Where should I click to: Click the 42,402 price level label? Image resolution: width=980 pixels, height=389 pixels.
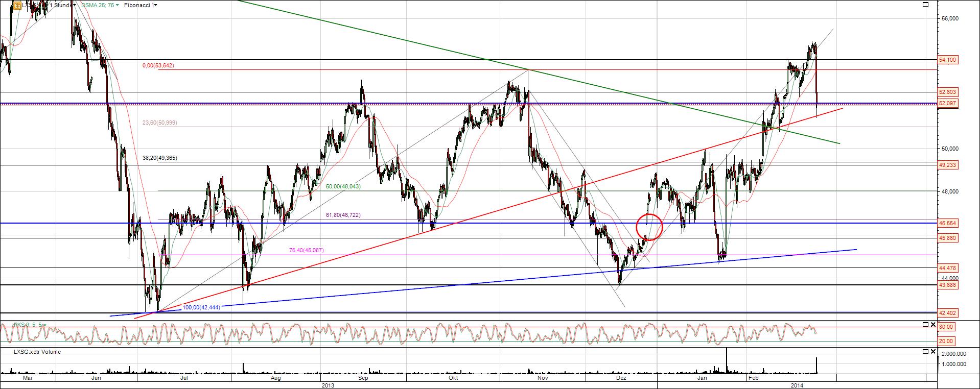click(x=948, y=313)
